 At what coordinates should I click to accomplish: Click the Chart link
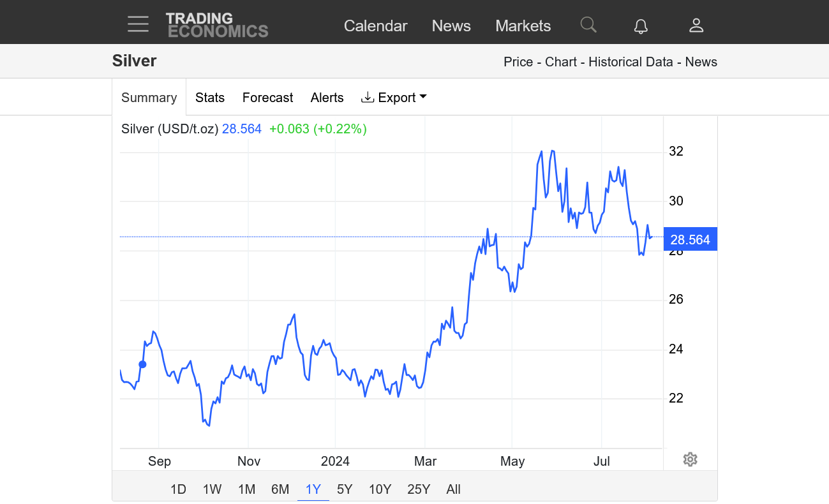tap(561, 62)
